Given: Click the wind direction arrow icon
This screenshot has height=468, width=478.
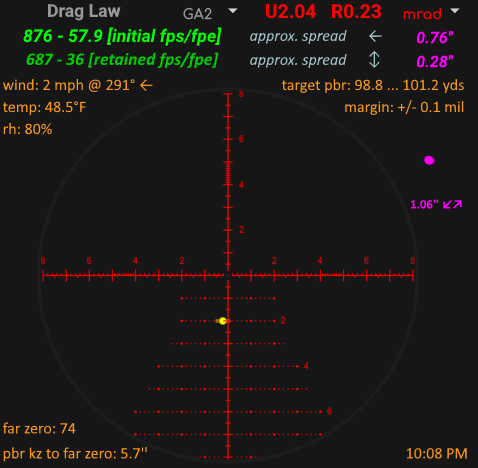Looking at the screenshot, I should pyautogui.click(x=146, y=86).
